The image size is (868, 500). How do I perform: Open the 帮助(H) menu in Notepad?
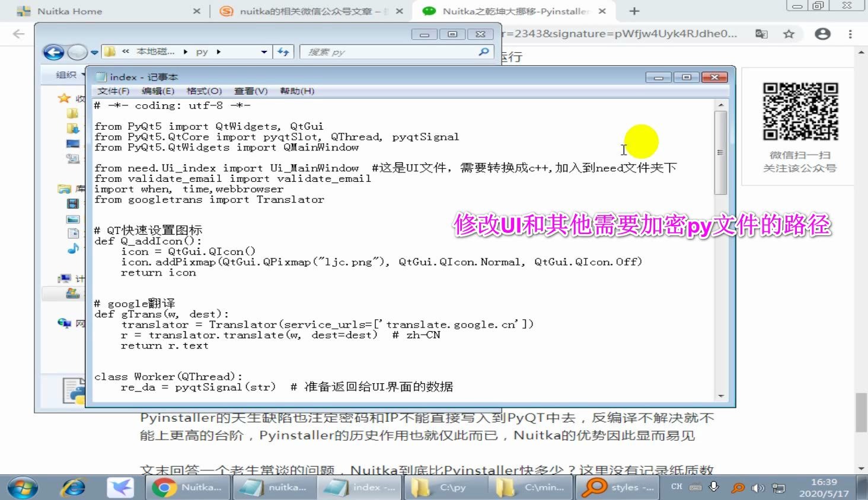(297, 91)
